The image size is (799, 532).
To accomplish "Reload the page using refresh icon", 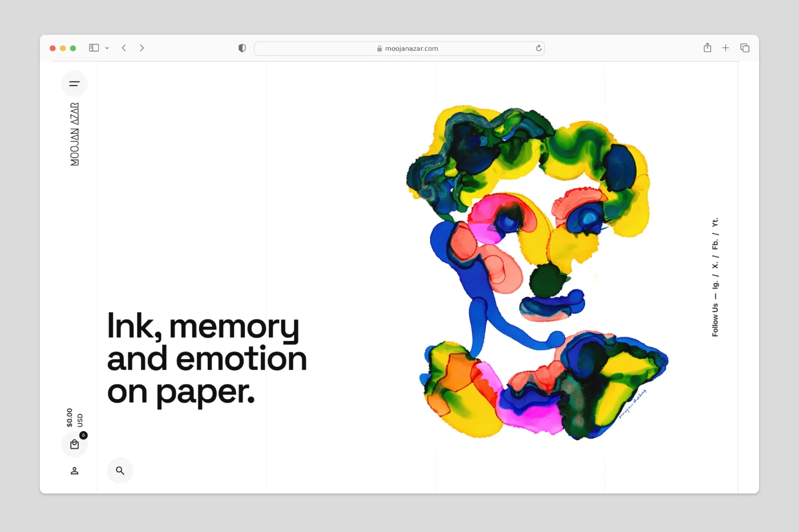I will (538, 48).
